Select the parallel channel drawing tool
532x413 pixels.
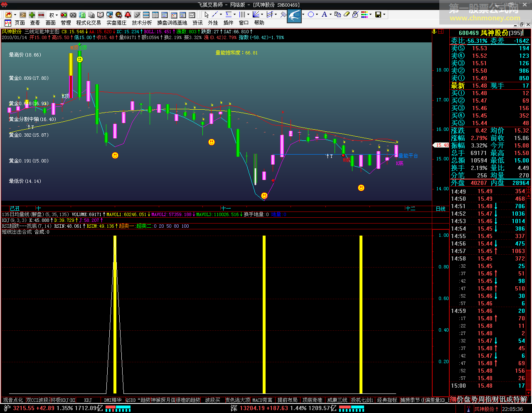coord(270,15)
